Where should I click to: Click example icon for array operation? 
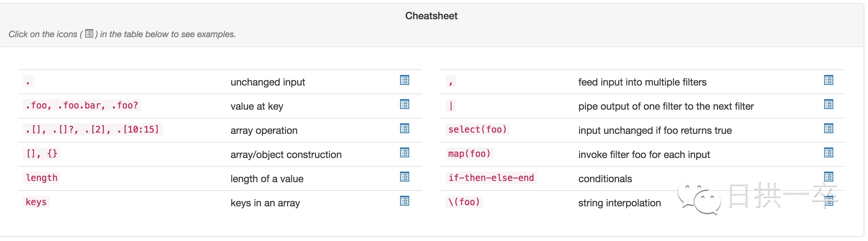pyautogui.click(x=404, y=129)
